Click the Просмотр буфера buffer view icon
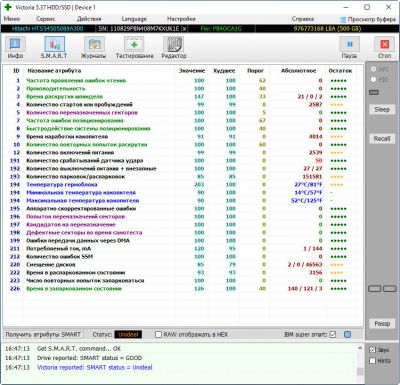Image resolution: width=400 pixels, height=385 pixels. click(343, 19)
